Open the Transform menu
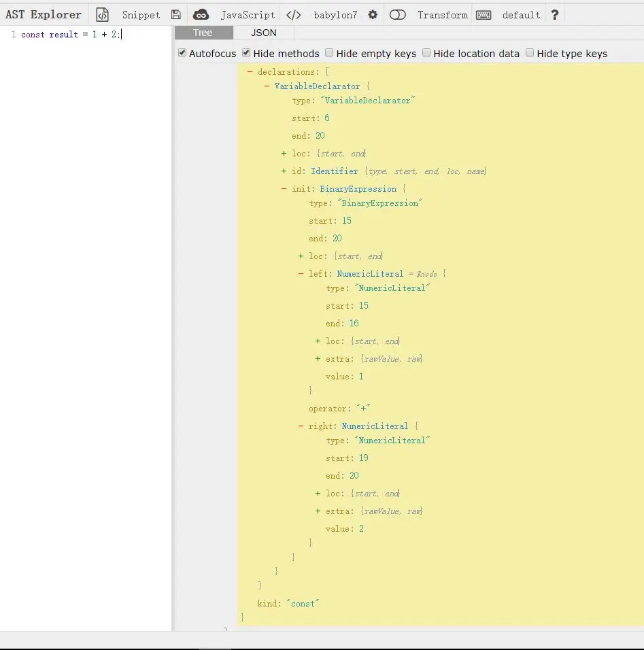Screen dimensions: 644x650 pyautogui.click(x=443, y=15)
